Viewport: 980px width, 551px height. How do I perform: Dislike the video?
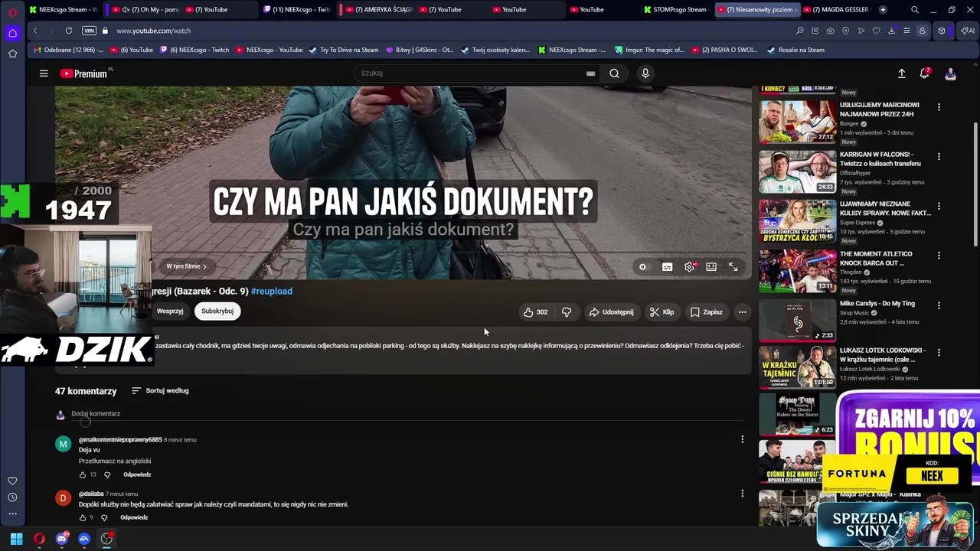pos(567,312)
